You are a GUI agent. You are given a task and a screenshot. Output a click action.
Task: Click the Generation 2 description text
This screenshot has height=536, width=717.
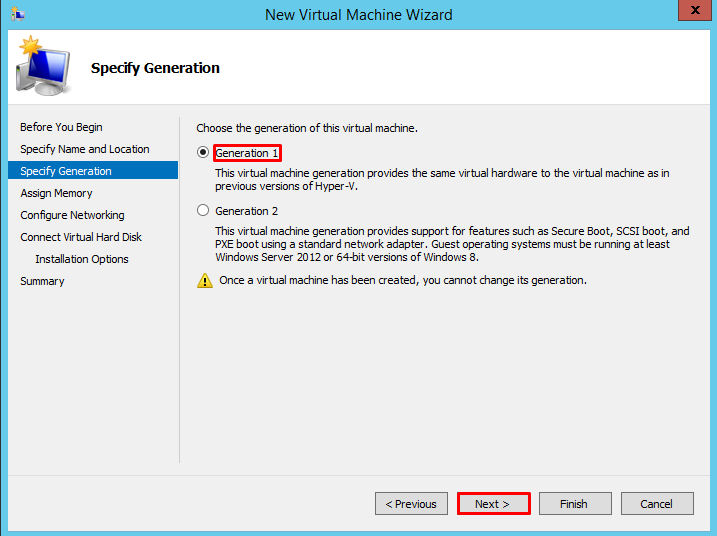click(452, 244)
